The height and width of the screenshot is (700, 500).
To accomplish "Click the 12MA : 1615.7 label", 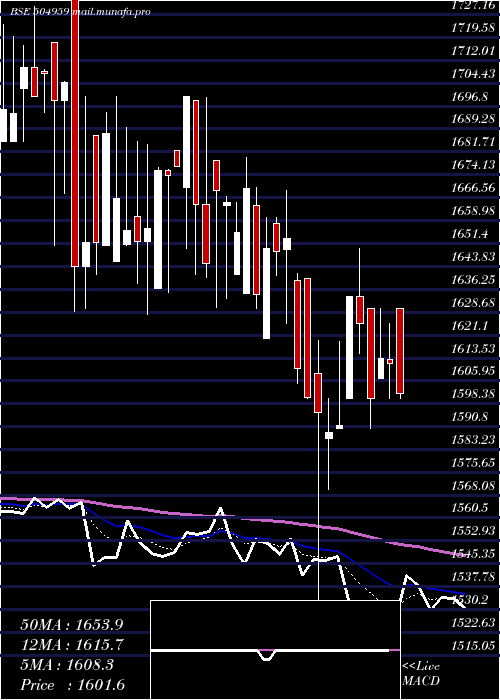I will click(x=72, y=645).
